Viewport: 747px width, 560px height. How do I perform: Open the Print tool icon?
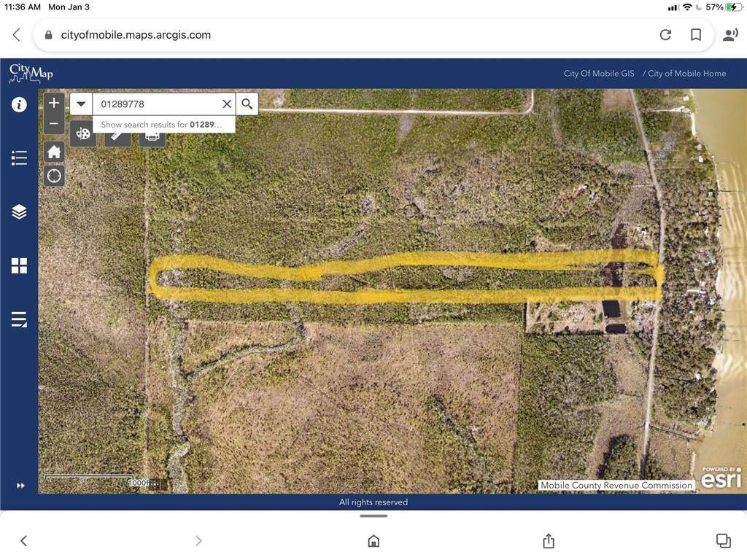point(152,137)
